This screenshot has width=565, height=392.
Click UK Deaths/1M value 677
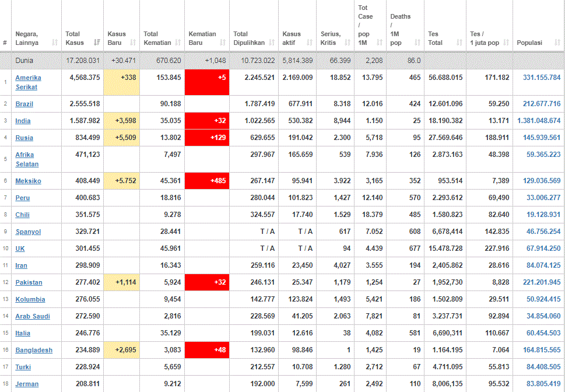point(415,249)
